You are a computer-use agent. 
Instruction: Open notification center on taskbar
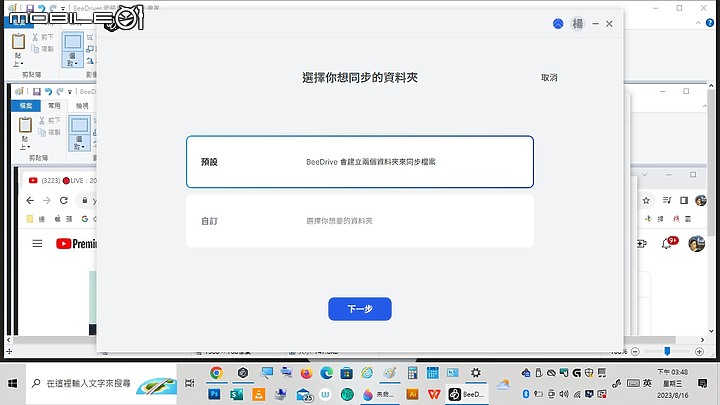click(x=703, y=383)
